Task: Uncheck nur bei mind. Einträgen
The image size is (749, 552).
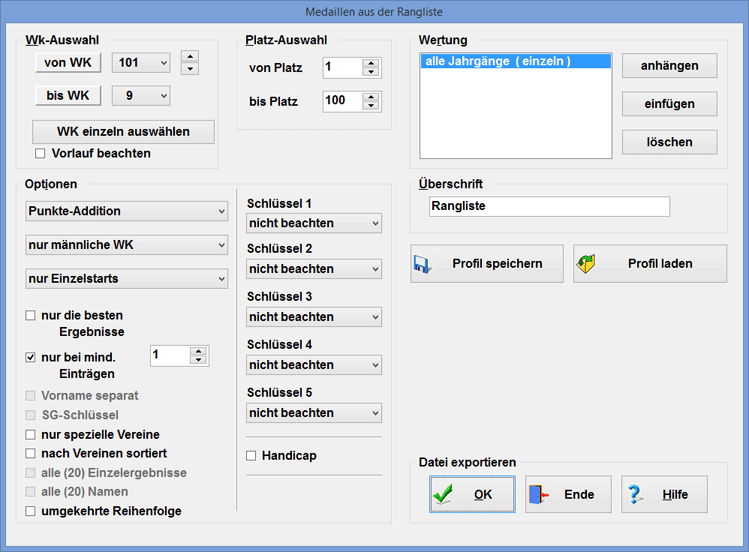Action: point(31,357)
